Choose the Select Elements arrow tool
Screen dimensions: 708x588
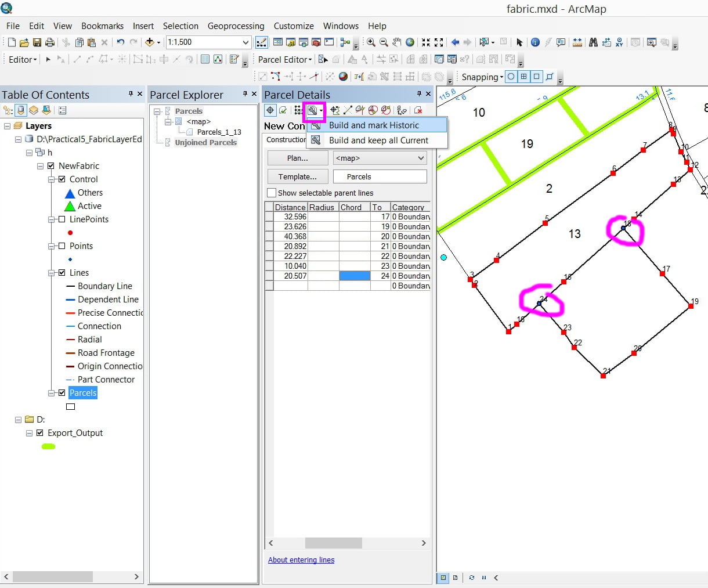point(519,42)
